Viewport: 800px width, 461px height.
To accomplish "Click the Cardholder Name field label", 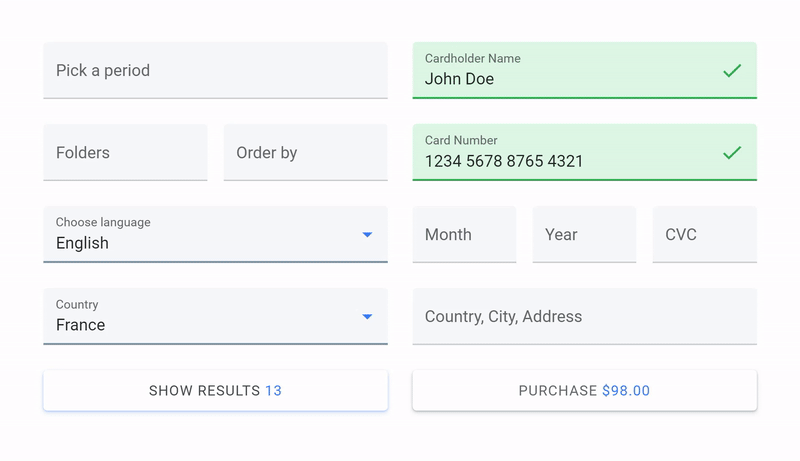I will pos(472,58).
